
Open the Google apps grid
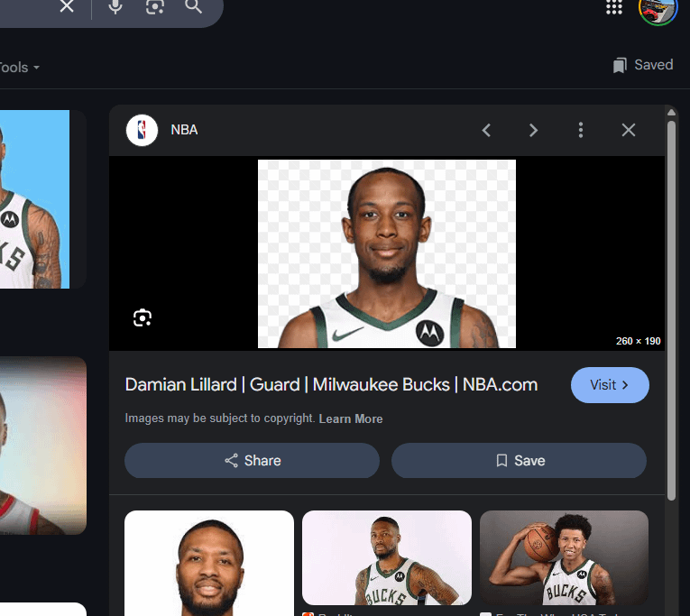(614, 6)
